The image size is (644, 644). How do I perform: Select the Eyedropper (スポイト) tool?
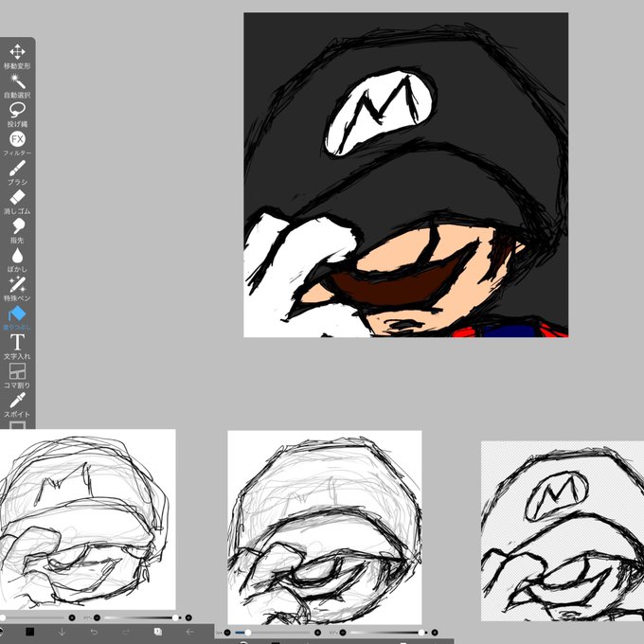[17, 405]
